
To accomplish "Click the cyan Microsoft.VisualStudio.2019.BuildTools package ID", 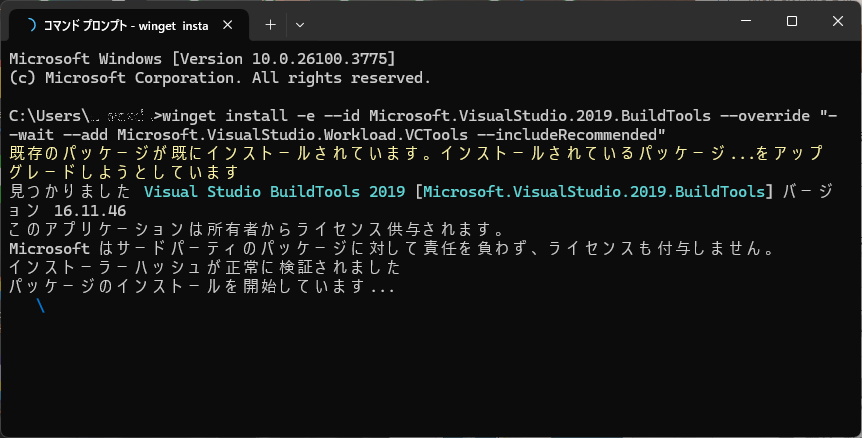I will point(594,191).
